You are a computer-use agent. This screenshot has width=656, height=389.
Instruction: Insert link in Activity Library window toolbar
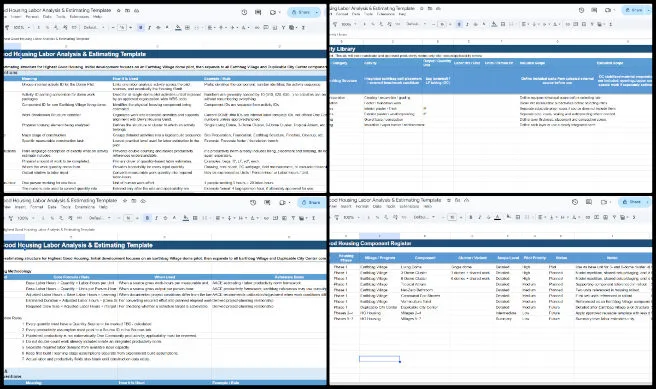pyautogui.click(x=568, y=24)
